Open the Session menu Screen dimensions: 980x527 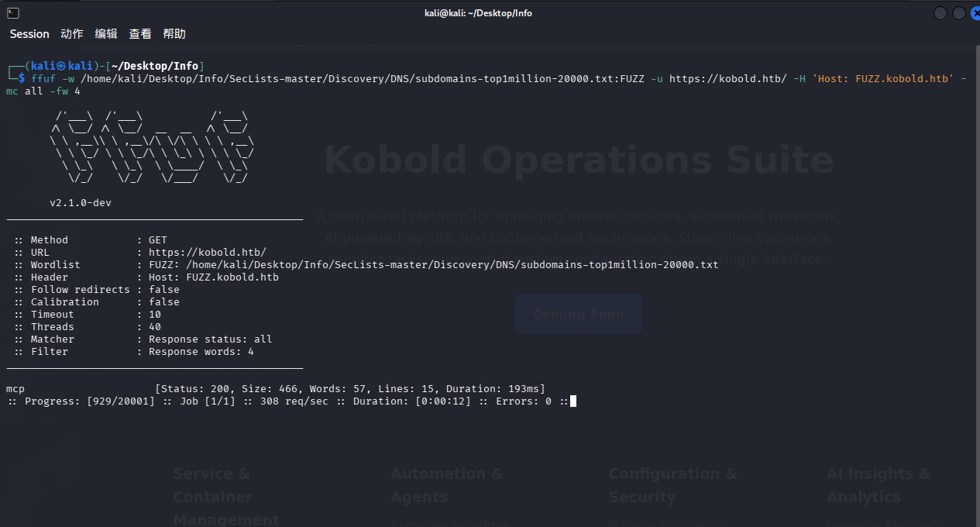29,34
